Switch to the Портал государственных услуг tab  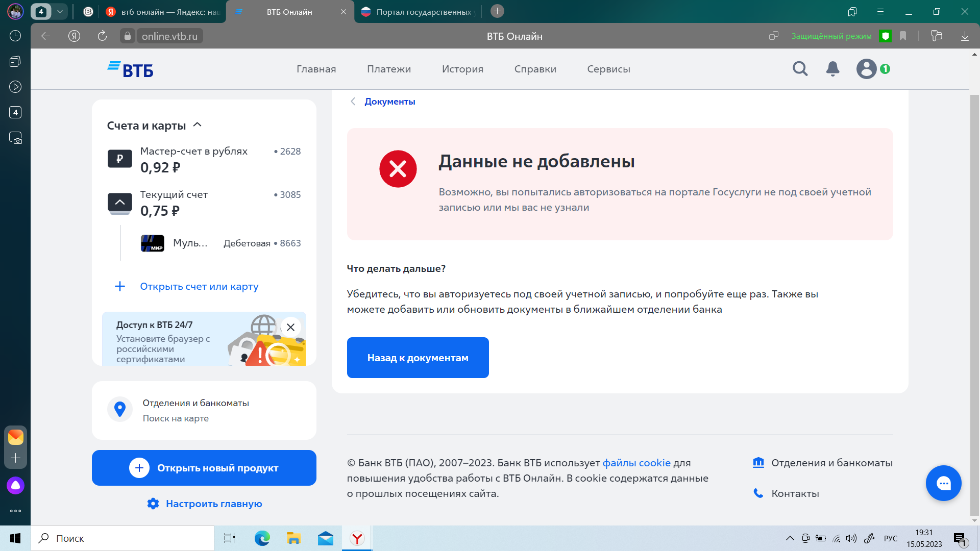(x=419, y=12)
